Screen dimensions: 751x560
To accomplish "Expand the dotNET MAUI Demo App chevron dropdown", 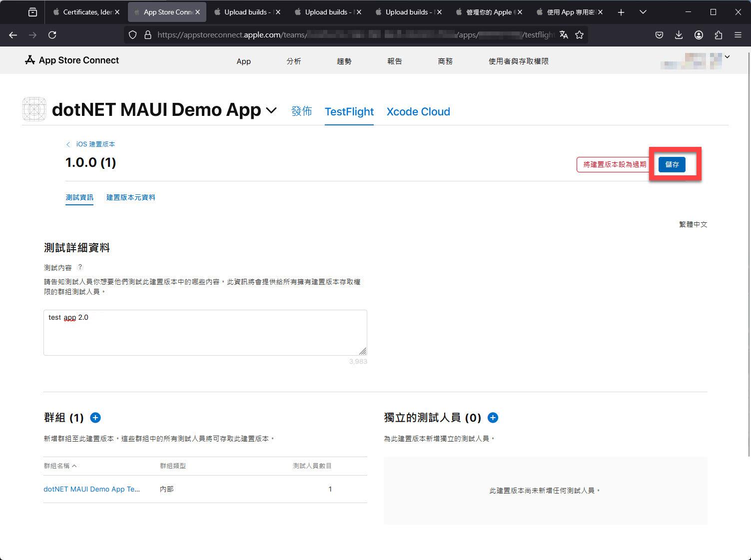I will [271, 110].
